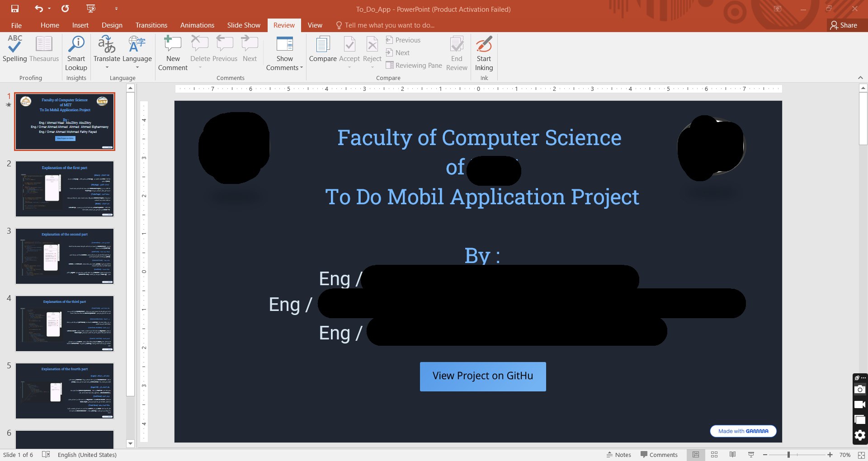Click End Review
The width and height of the screenshot is (868, 461).
click(457, 53)
